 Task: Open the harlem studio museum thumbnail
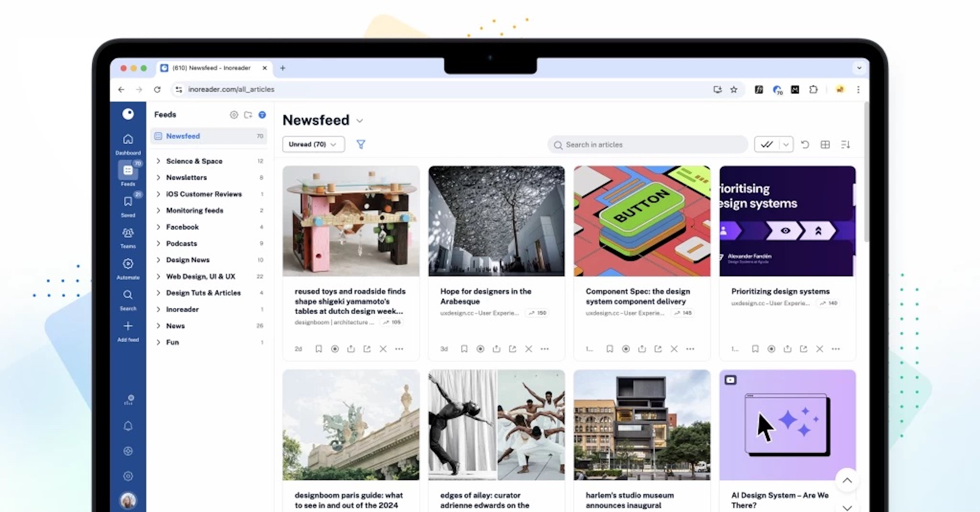click(x=642, y=425)
